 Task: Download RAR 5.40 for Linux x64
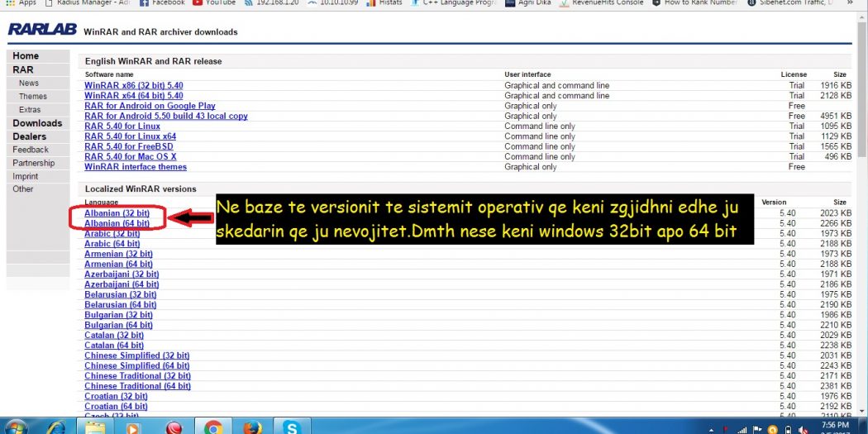pos(130,136)
